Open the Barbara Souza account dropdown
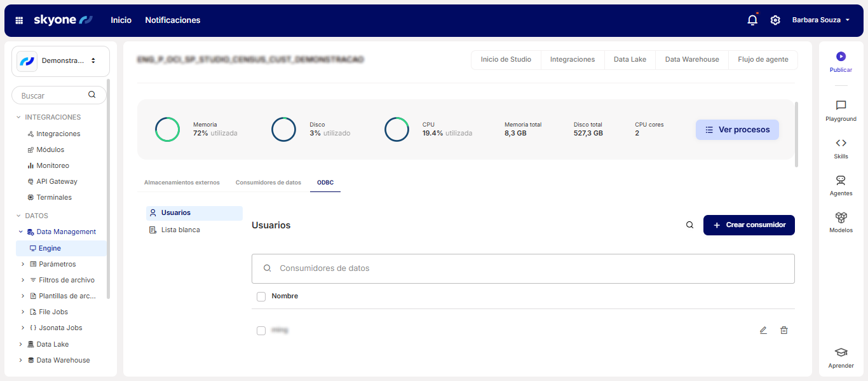 [820, 20]
